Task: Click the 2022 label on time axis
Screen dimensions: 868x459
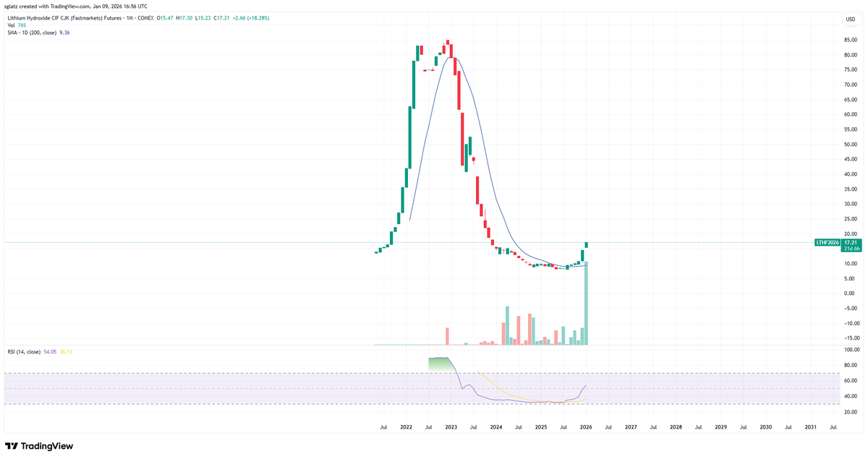Action: pyautogui.click(x=406, y=427)
